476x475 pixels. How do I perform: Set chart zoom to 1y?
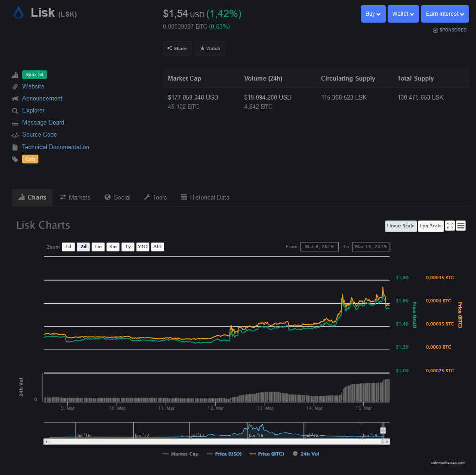point(128,247)
